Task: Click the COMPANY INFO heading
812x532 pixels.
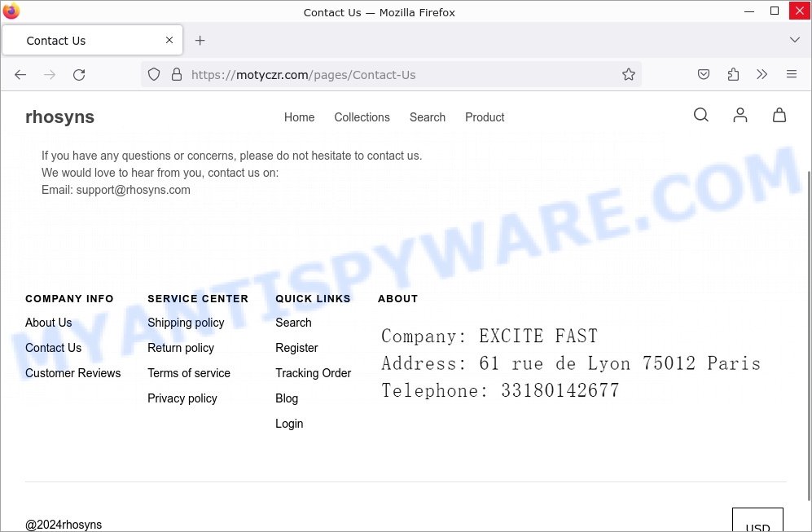Action: pos(69,299)
